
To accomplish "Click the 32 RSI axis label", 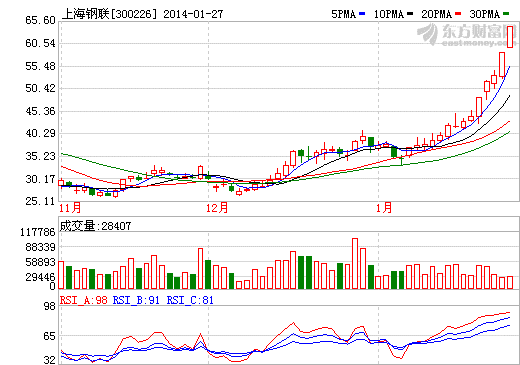I will (49, 360).
